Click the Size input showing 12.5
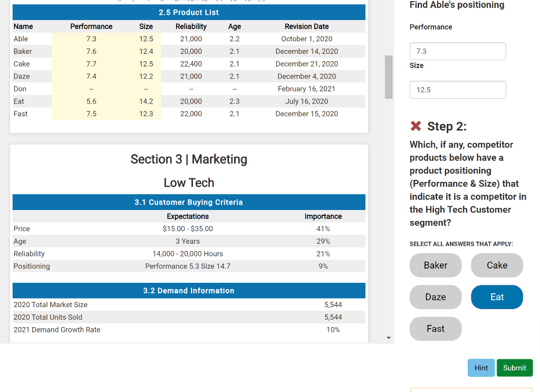 coord(458,90)
